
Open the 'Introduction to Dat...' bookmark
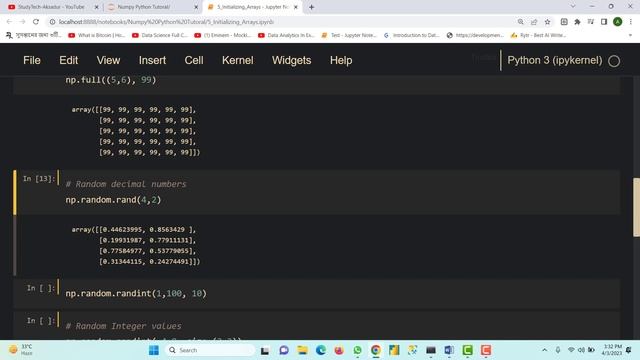(x=412, y=36)
